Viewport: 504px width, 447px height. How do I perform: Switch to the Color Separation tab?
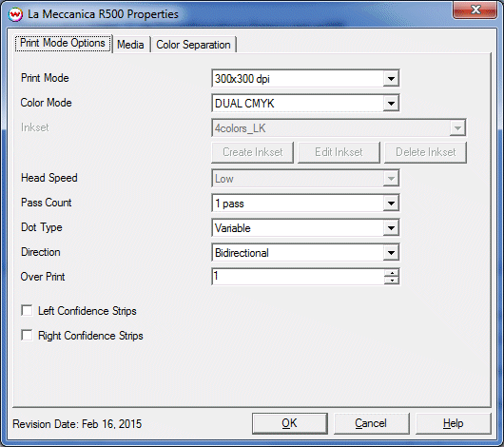point(193,45)
